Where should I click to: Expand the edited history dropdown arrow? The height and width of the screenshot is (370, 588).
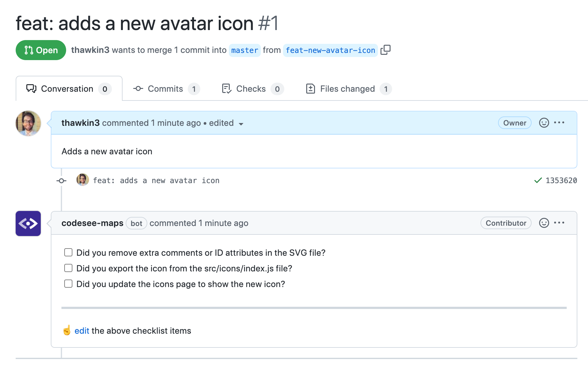point(241,124)
